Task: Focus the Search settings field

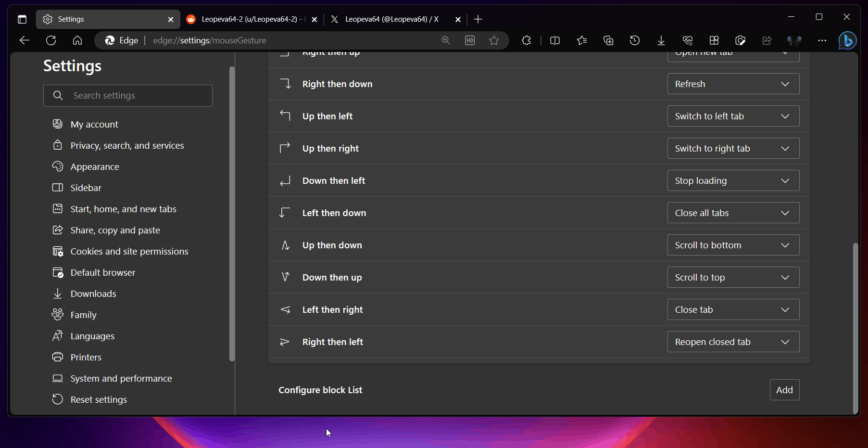Action: (x=128, y=95)
